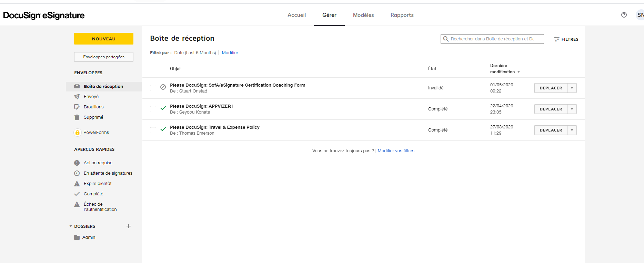Sort by Dernière modification column arrow
Image resolution: width=644 pixels, height=263 pixels.
click(519, 72)
